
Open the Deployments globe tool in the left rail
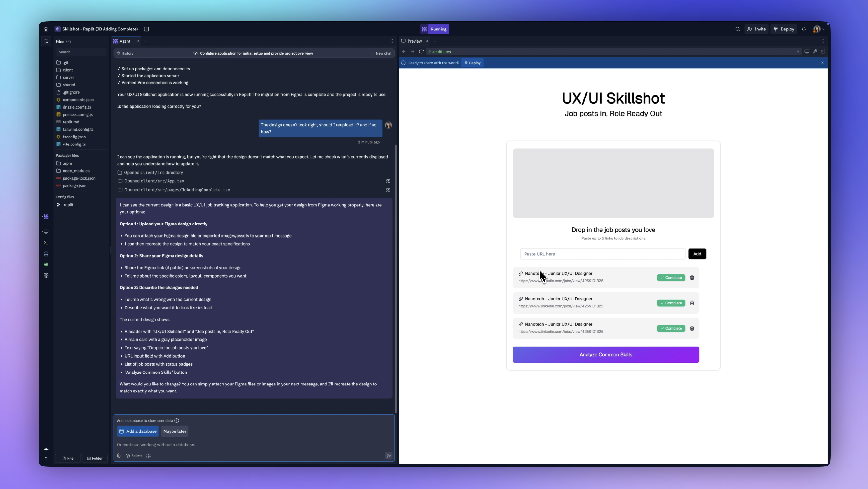(46, 265)
